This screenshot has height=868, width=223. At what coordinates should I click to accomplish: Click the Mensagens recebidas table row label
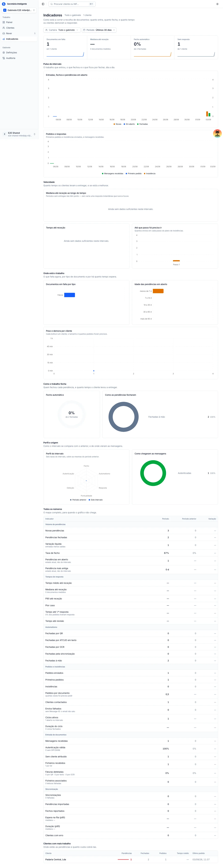pos(57,741)
